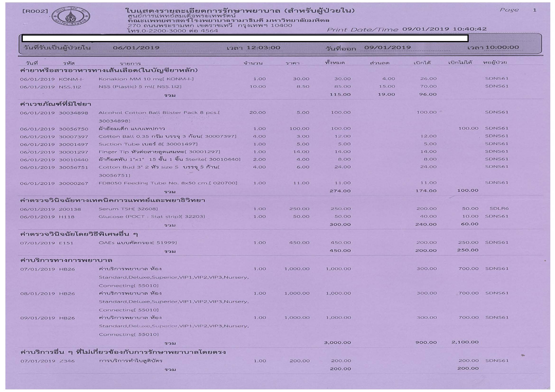
Task: Click the 274.00 supplies subtotal
Action: click(x=340, y=191)
